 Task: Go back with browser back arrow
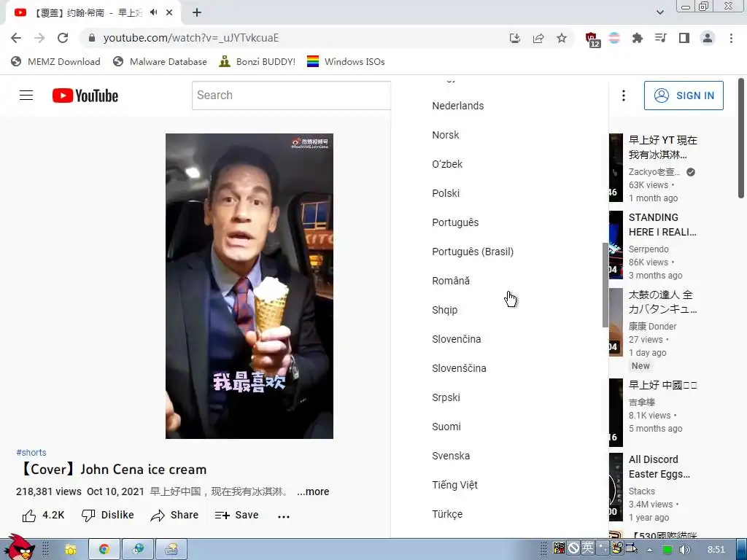(16, 38)
